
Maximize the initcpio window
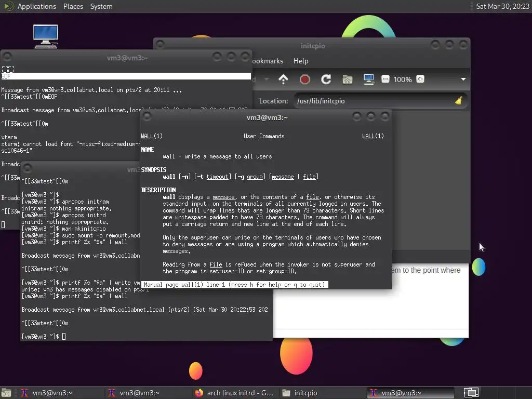449,45
